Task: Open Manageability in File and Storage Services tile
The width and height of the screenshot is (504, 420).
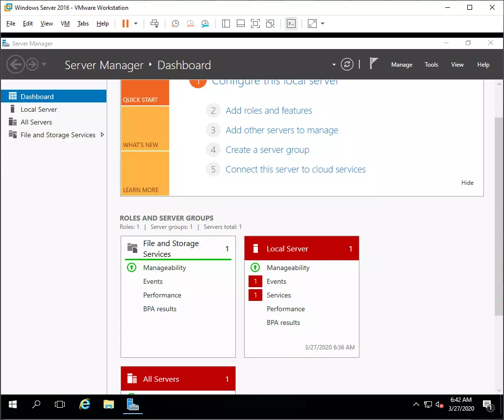Action: coord(165,268)
